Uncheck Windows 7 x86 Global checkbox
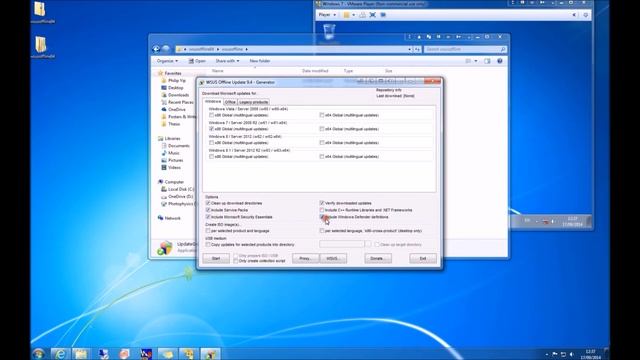 [211, 129]
